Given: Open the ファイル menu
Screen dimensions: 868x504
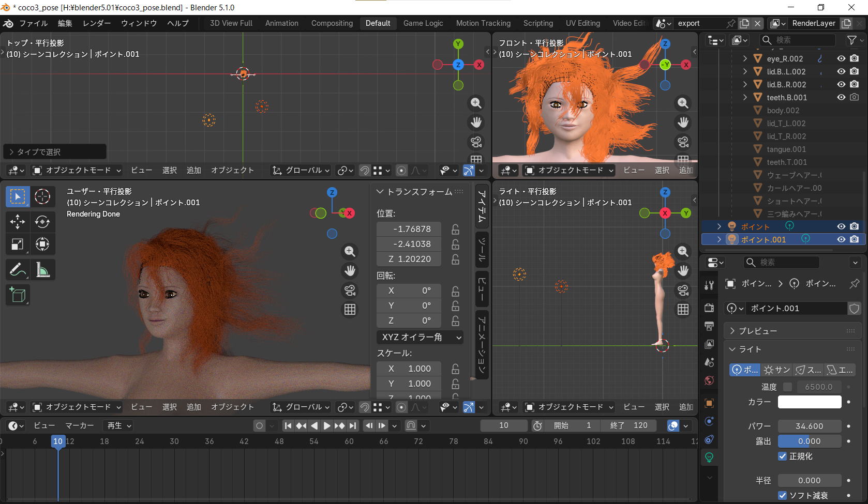Looking at the screenshot, I should [33, 23].
